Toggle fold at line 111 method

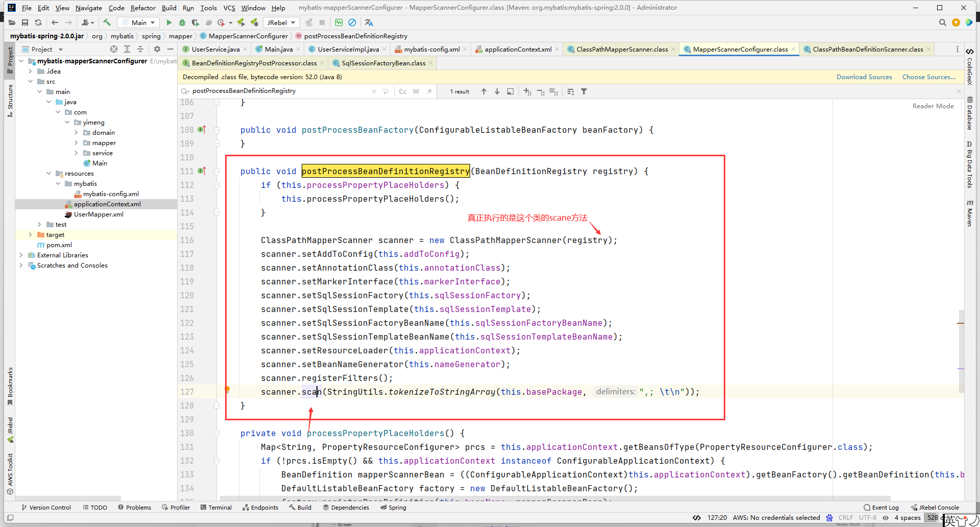pos(216,172)
